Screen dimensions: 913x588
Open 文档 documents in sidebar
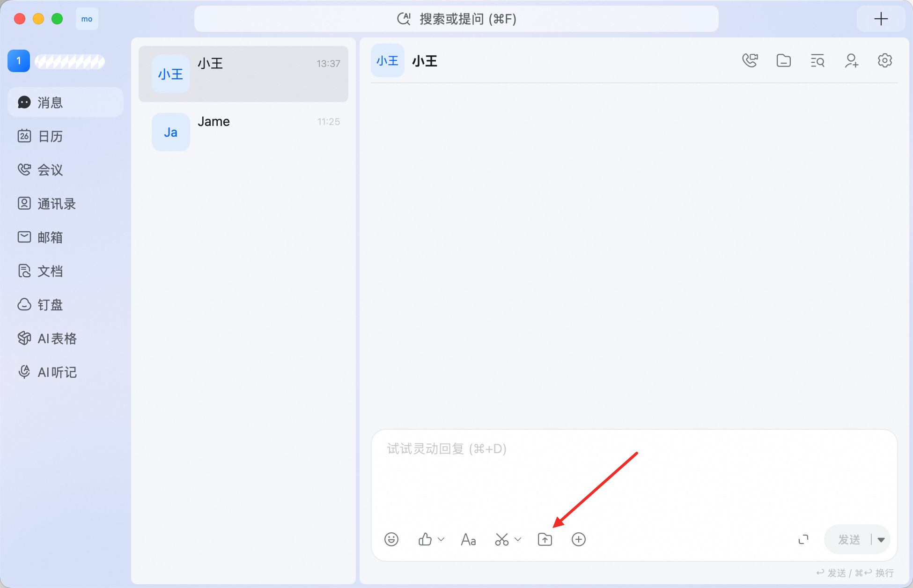click(66, 271)
